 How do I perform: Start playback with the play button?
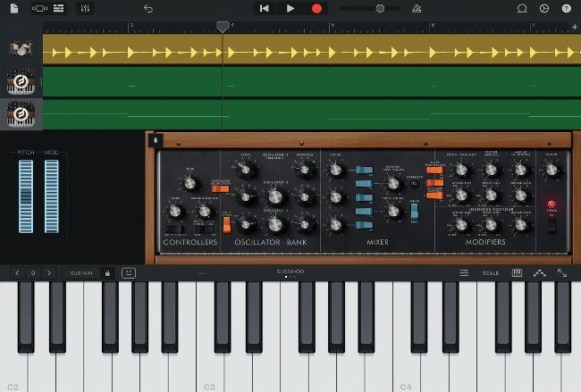pos(290,8)
